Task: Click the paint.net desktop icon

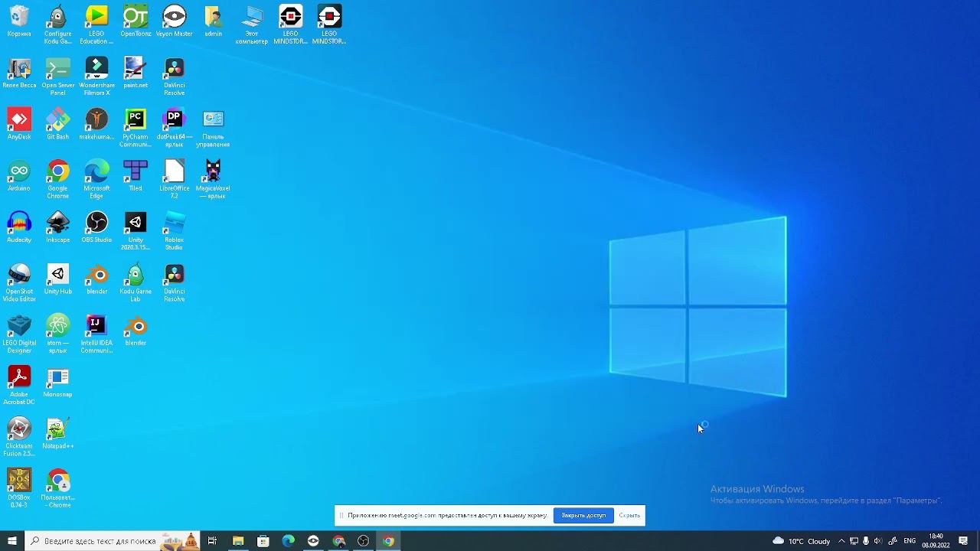Action: coord(136,73)
